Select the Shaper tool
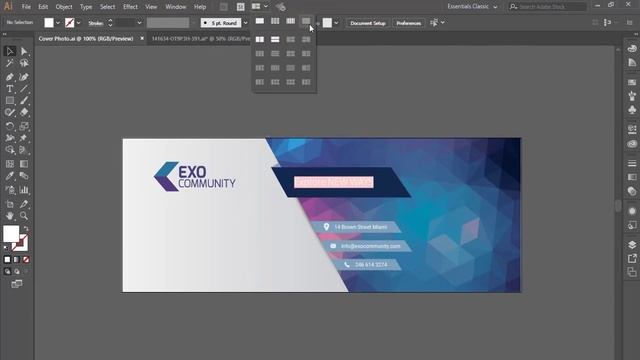The height and width of the screenshot is (360, 640). click(x=10, y=112)
